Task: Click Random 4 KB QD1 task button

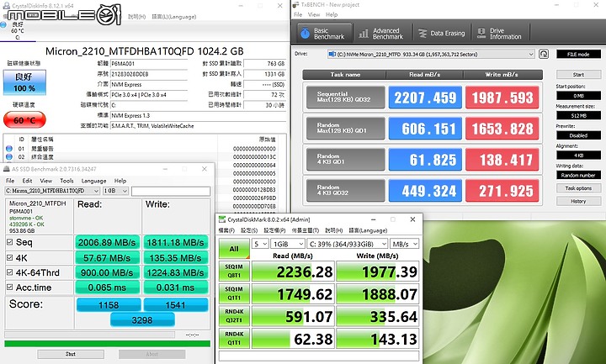Action: pyautogui.click(x=346, y=159)
